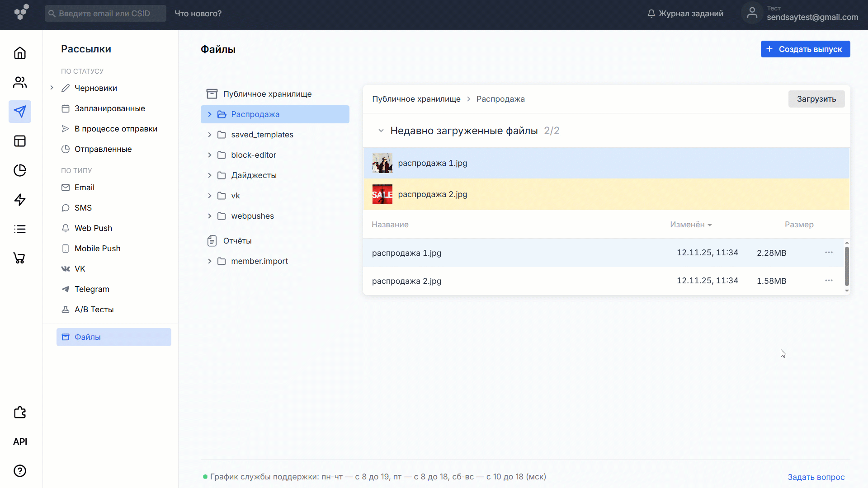
Task: Click the file list scrollbar
Action: point(847,266)
